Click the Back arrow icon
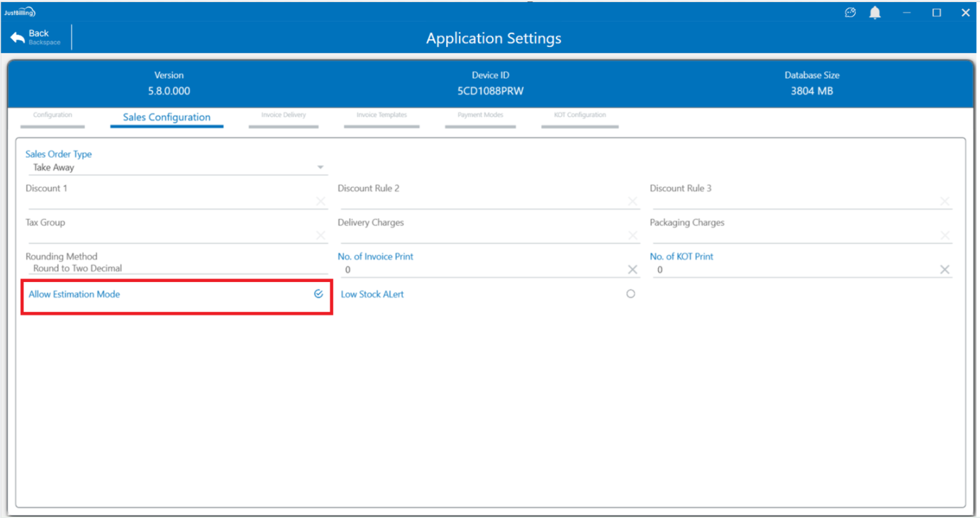Image resolution: width=980 pixels, height=518 pixels. click(x=18, y=38)
